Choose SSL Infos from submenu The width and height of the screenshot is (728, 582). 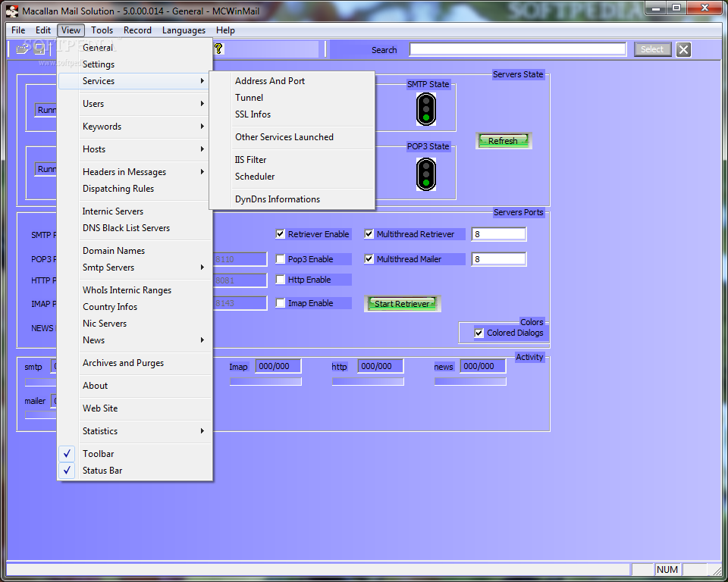pos(292,114)
